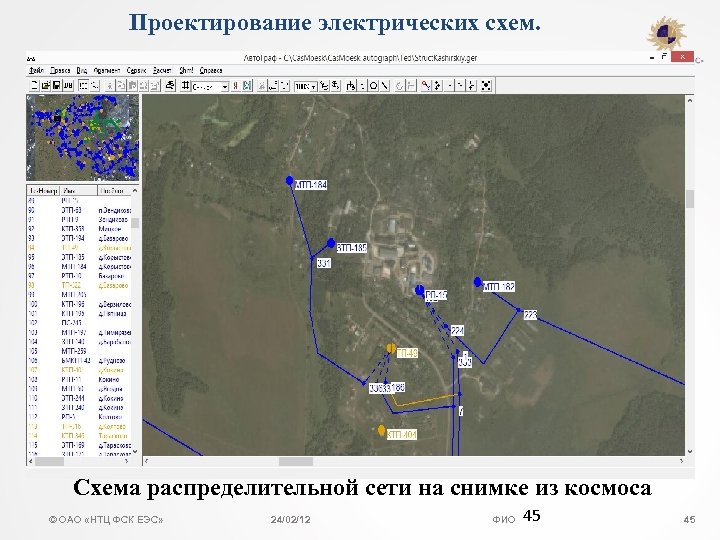
Task: Select row 96 МТП-184 in the list
Action: [79, 266]
